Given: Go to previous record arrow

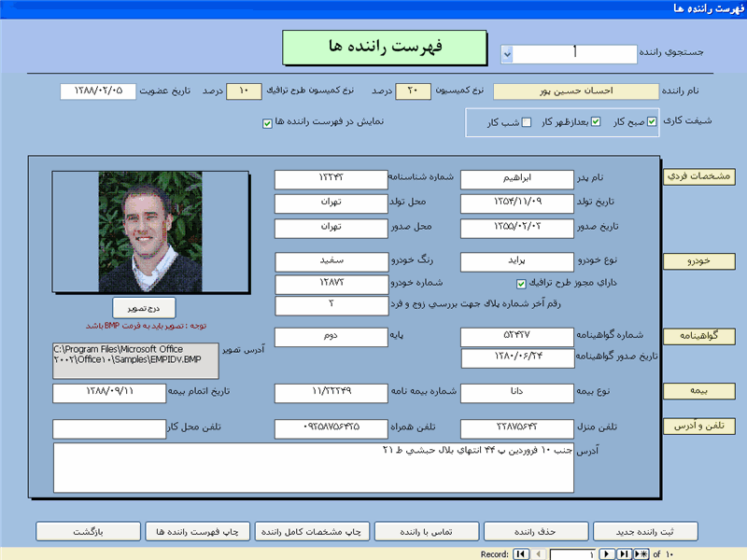Looking at the screenshot, I should tap(539, 553).
